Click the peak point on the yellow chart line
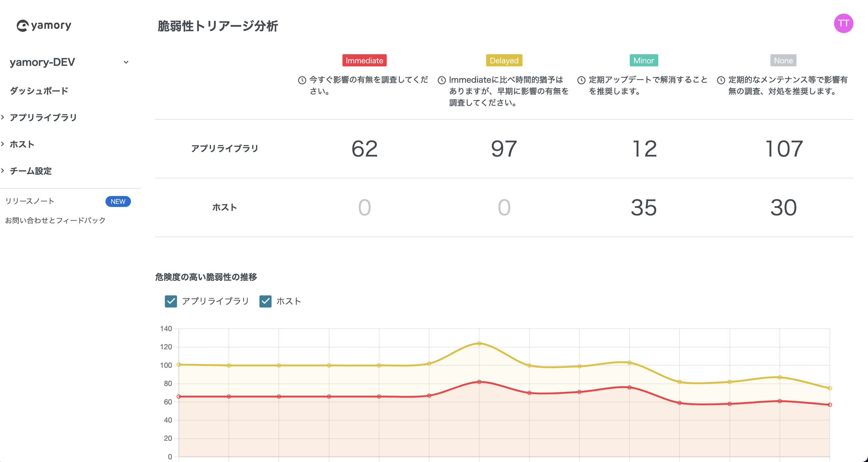Screen dimensions: 868x462 (x=480, y=343)
